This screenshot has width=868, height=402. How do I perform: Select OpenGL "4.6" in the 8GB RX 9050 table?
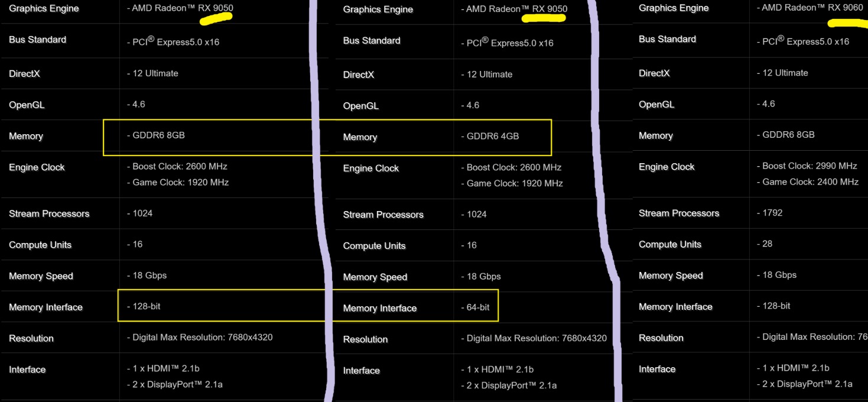tap(139, 104)
